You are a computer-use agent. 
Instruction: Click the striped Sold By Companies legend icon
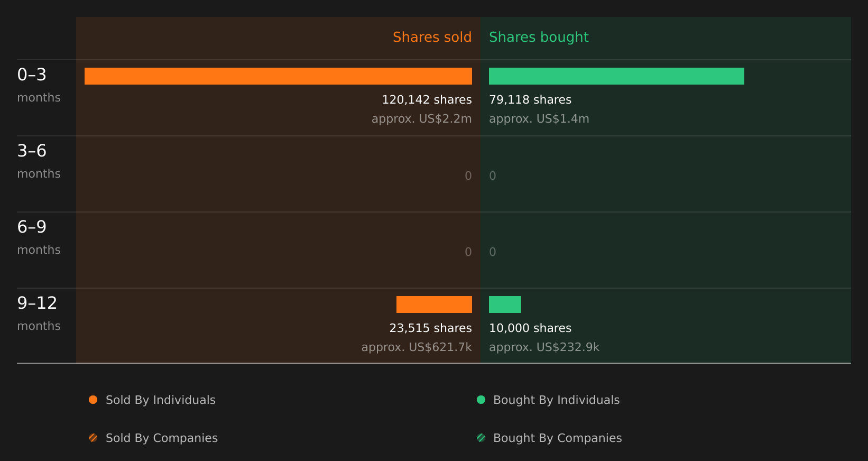[x=93, y=438]
